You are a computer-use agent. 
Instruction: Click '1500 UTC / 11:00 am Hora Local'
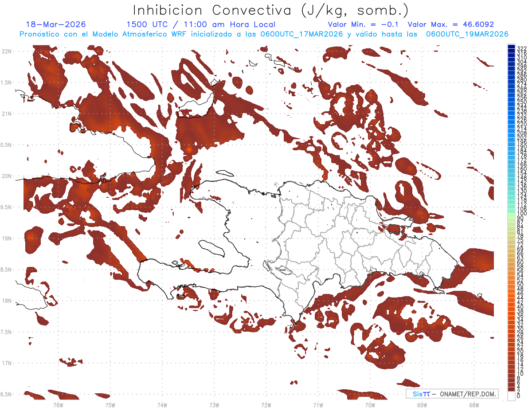(201, 24)
